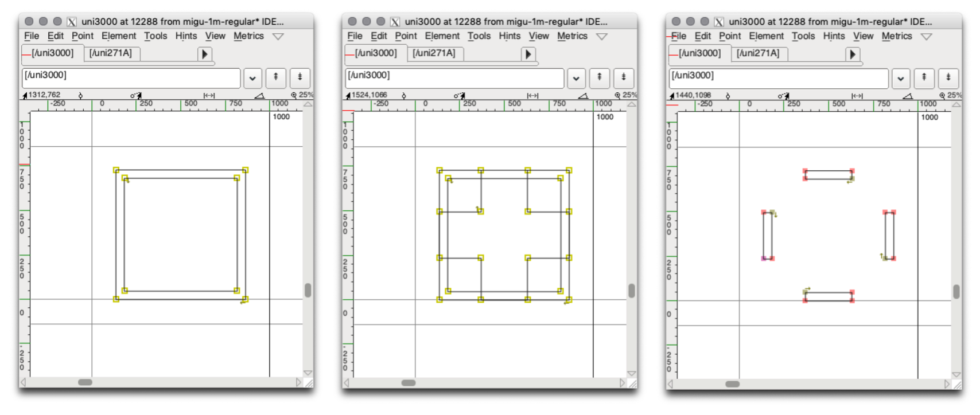Open the word list dropdown in the right window
The width and height of the screenshot is (980, 415).
tap(901, 79)
